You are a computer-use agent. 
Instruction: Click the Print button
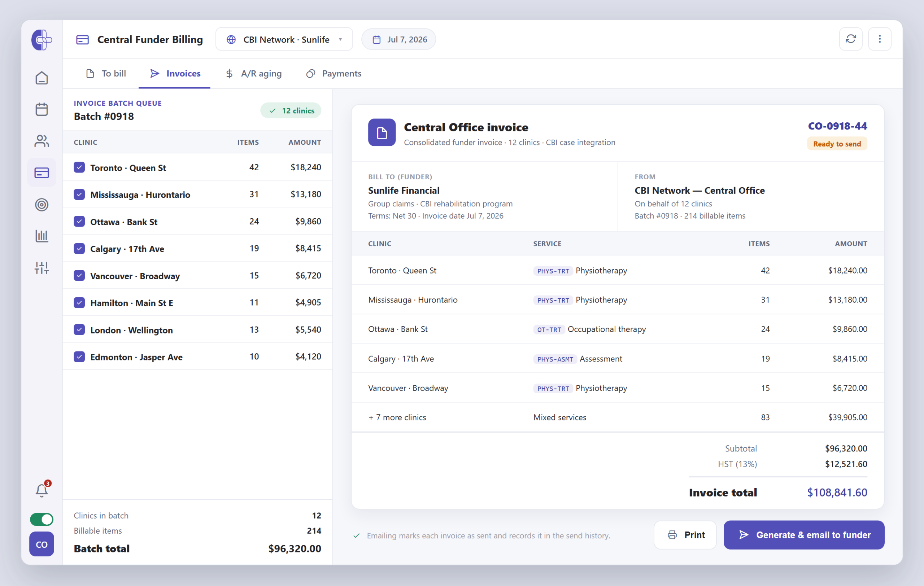685,535
